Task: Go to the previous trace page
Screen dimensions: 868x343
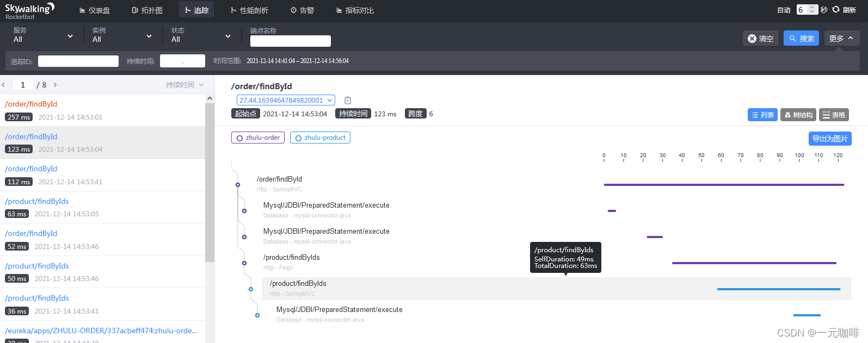Action: [3, 85]
